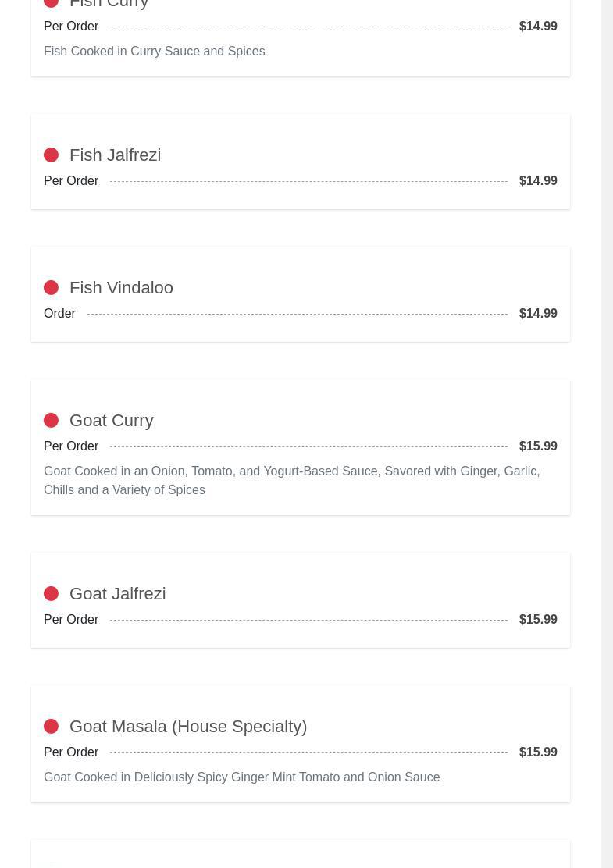
Task: Click the $14.99 price for Fish Jalfrezi
Action: click(x=538, y=181)
